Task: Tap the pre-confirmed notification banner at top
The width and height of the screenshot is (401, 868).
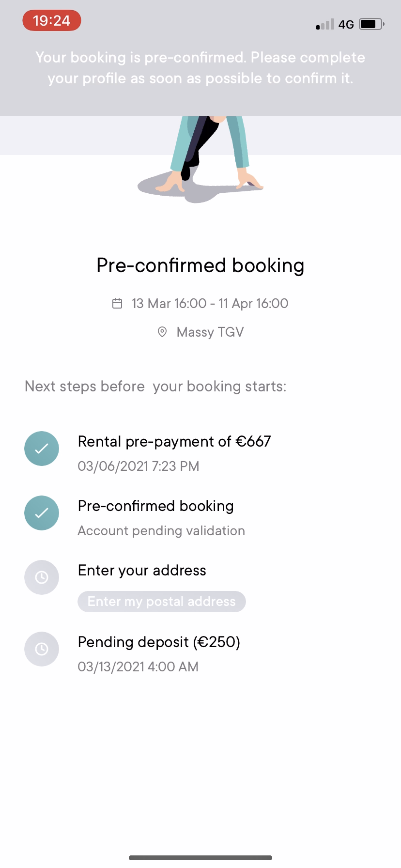Action: 200,68
